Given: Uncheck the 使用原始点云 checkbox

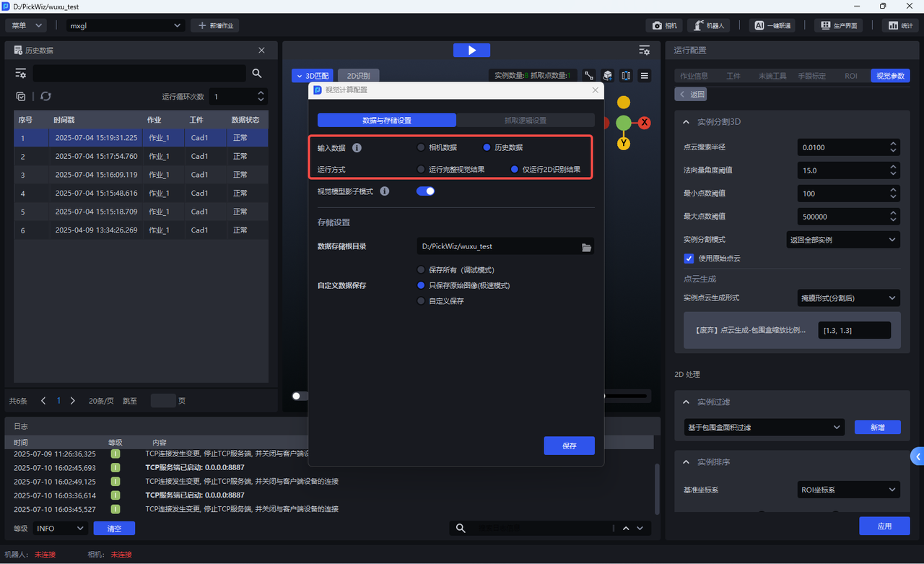Looking at the screenshot, I should [689, 259].
